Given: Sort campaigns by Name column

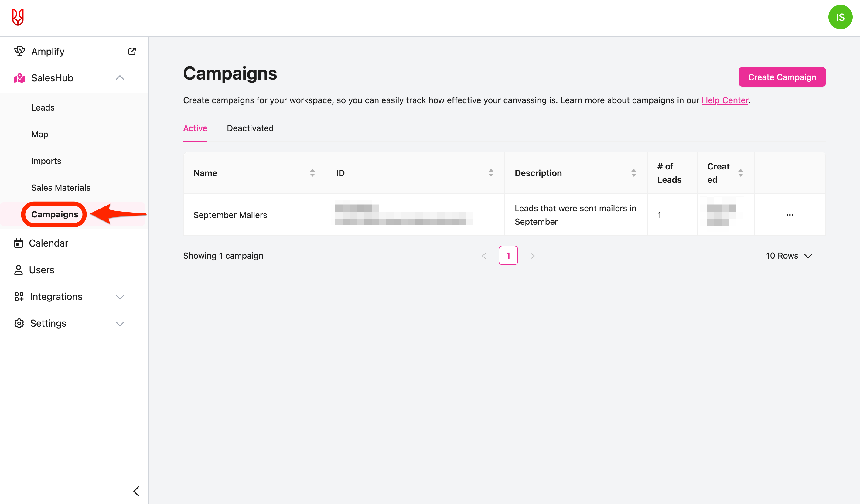Looking at the screenshot, I should coord(312,173).
